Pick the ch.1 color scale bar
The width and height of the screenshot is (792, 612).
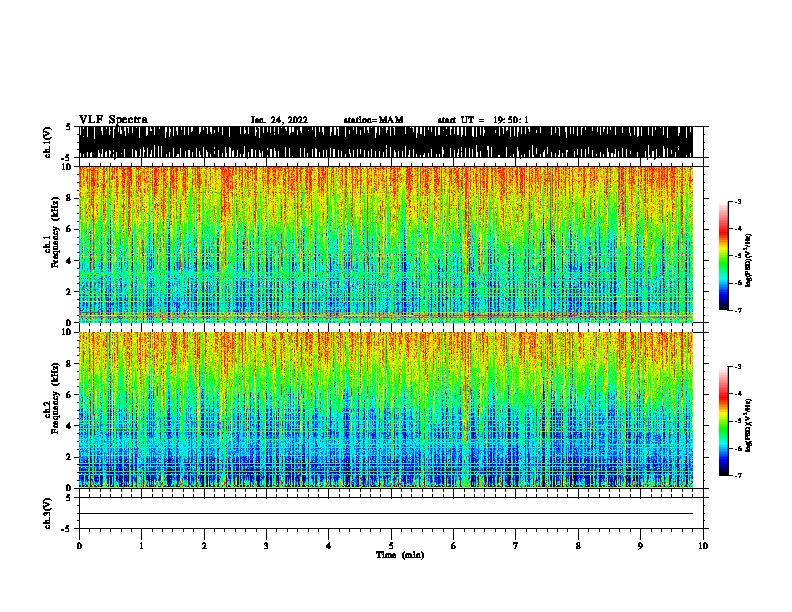pos(724,256)
